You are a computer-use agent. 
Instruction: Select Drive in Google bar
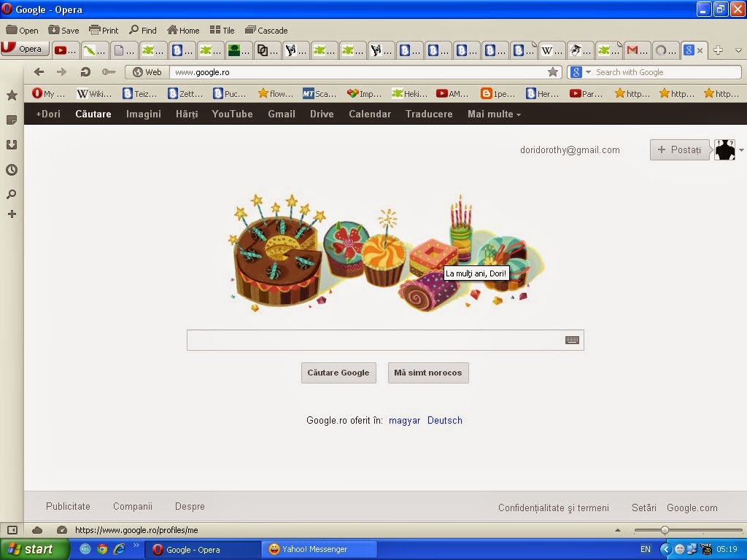(322, 114)
